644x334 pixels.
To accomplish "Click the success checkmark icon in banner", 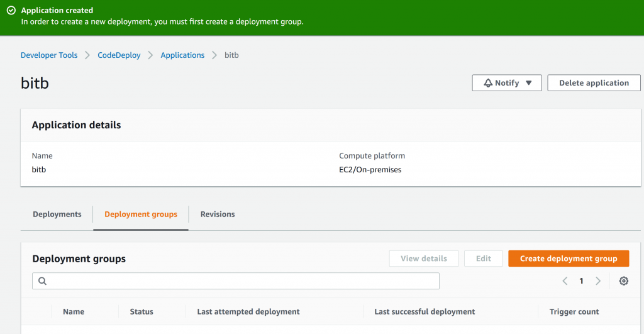I will [11, 10].
